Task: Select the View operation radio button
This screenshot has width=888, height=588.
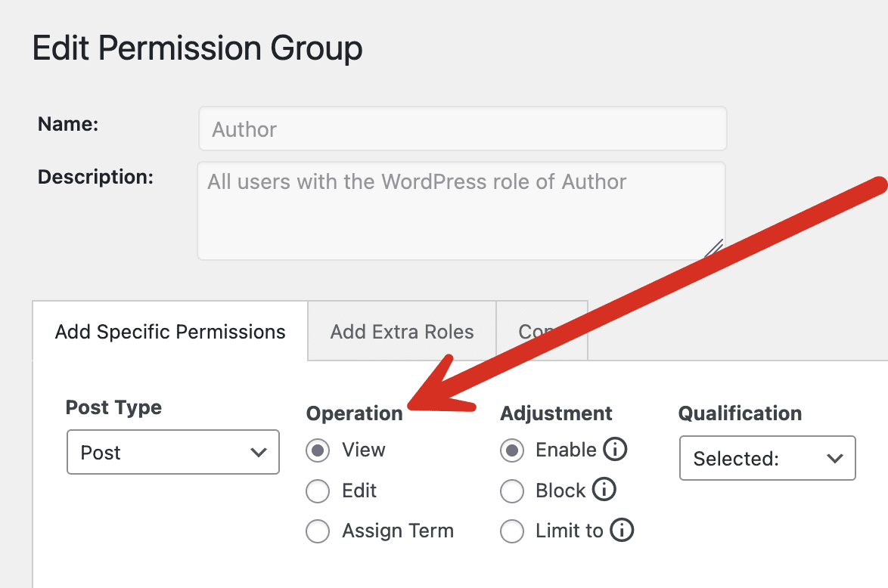Action: (318, 450)
